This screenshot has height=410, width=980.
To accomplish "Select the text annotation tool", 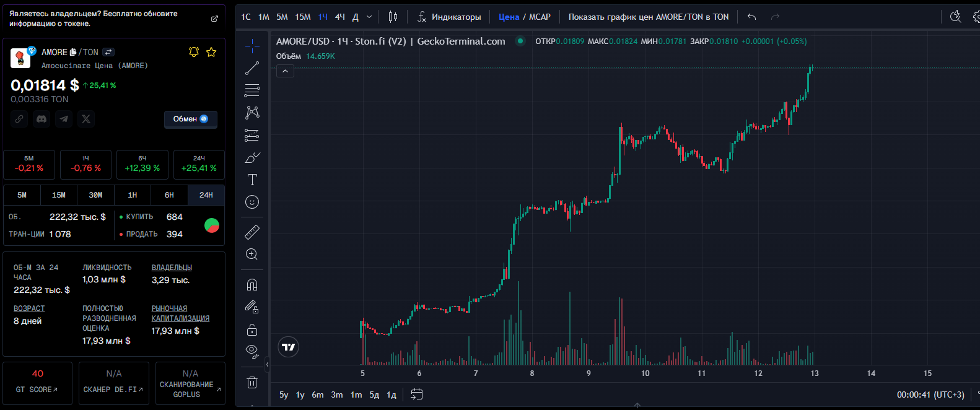I will point(252,180).
